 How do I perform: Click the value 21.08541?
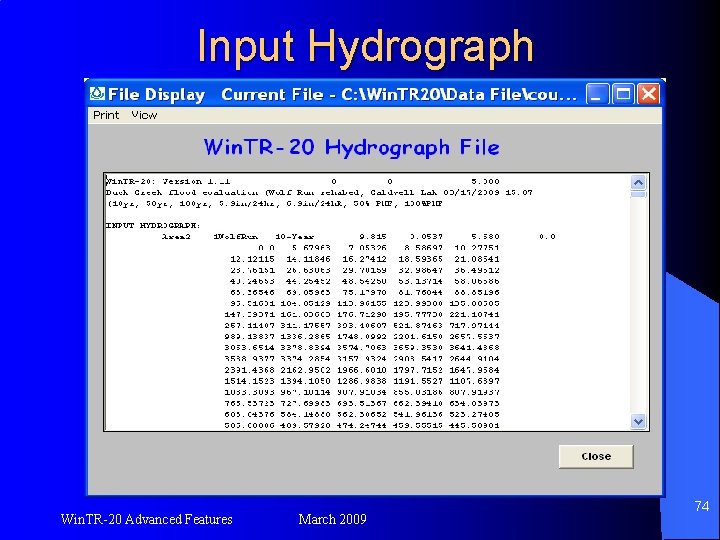coord(477,259)
